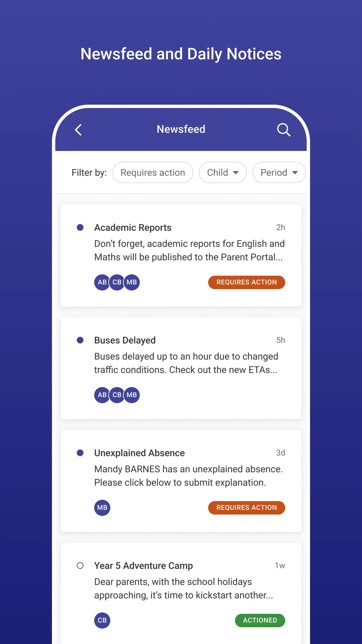Select CB avatar on Year 5 Adventure Camp
362x644 pixels.
[102, 621]
